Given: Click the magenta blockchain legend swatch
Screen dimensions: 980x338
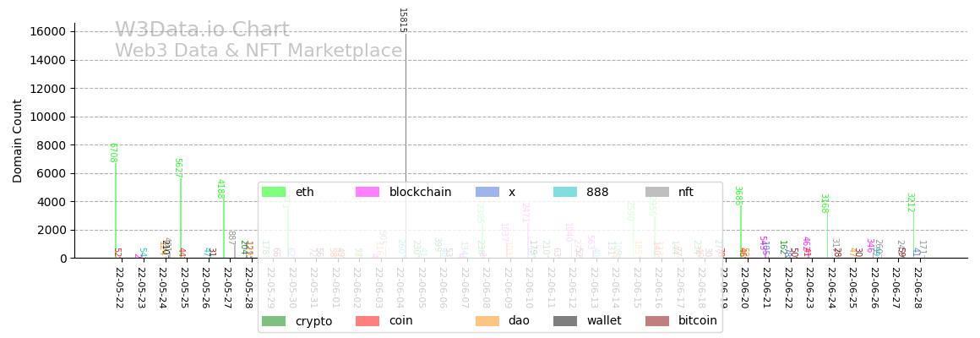Looking at the screenshot, I should (x=367, y=193).
